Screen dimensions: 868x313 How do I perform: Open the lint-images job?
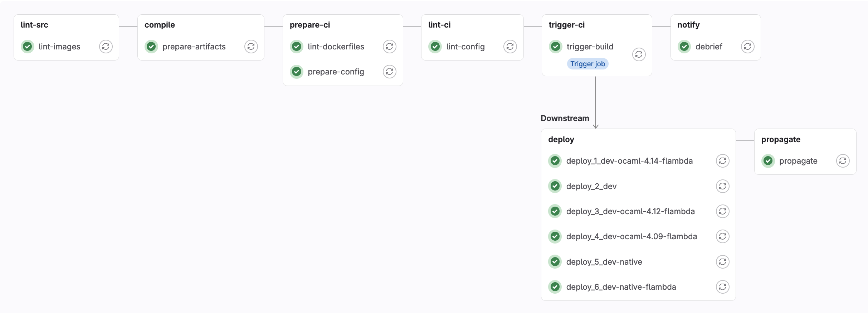point(59,47)
